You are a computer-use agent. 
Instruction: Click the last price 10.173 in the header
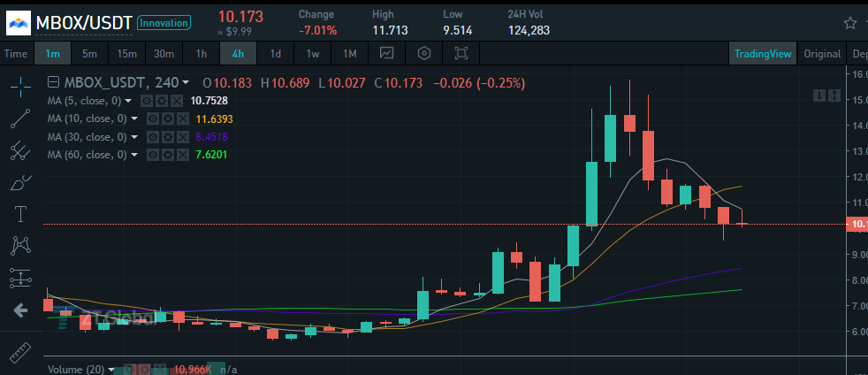[240, 16]
